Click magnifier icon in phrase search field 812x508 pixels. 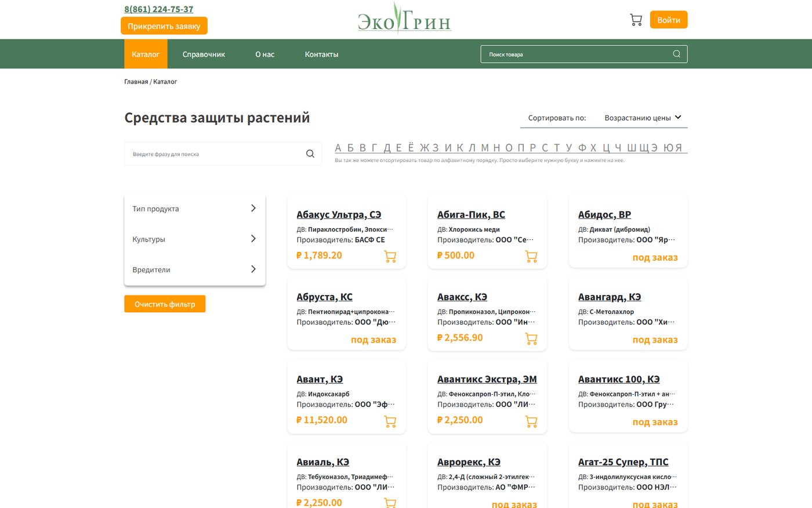coord(310,154)
